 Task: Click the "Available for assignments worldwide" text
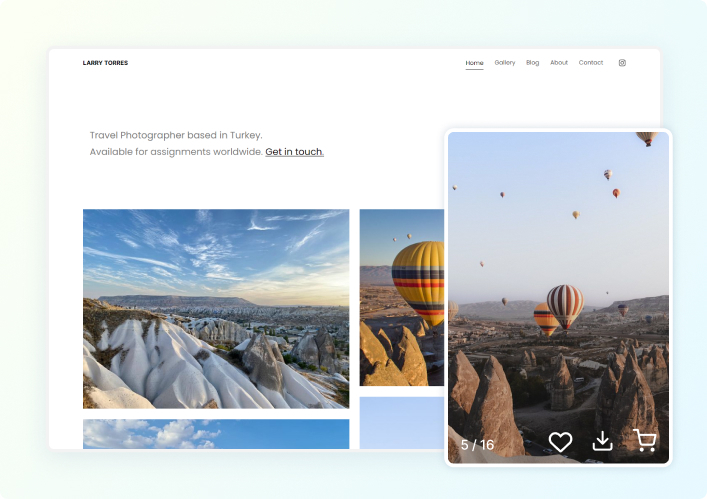coord(176,152)
